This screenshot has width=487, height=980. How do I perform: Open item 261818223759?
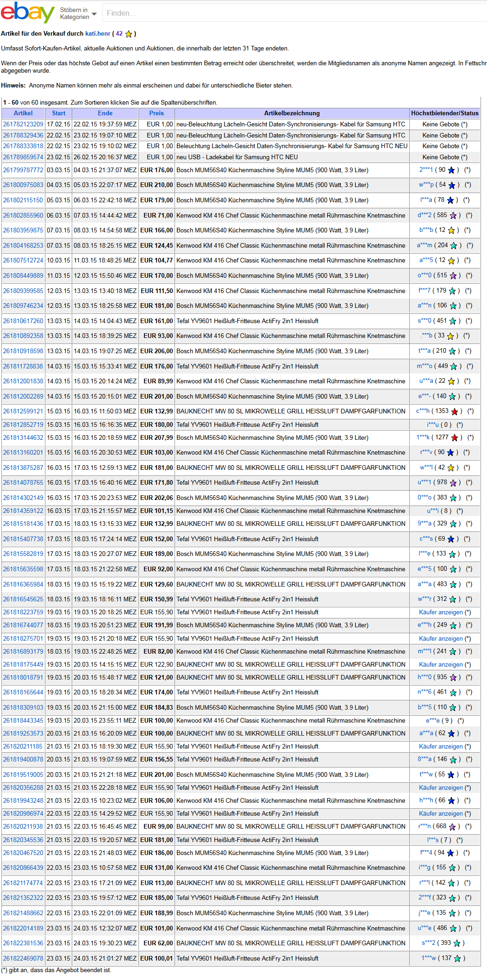click(23, 612)
